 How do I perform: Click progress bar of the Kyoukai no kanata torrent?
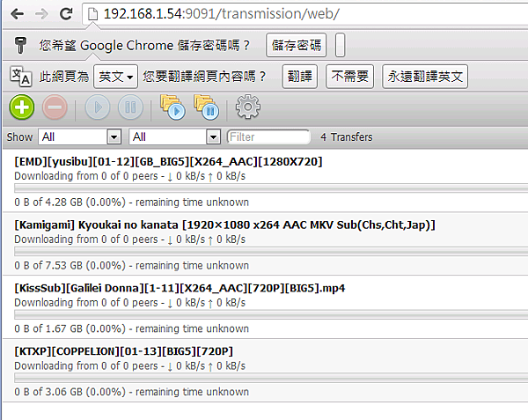(271, 251)
